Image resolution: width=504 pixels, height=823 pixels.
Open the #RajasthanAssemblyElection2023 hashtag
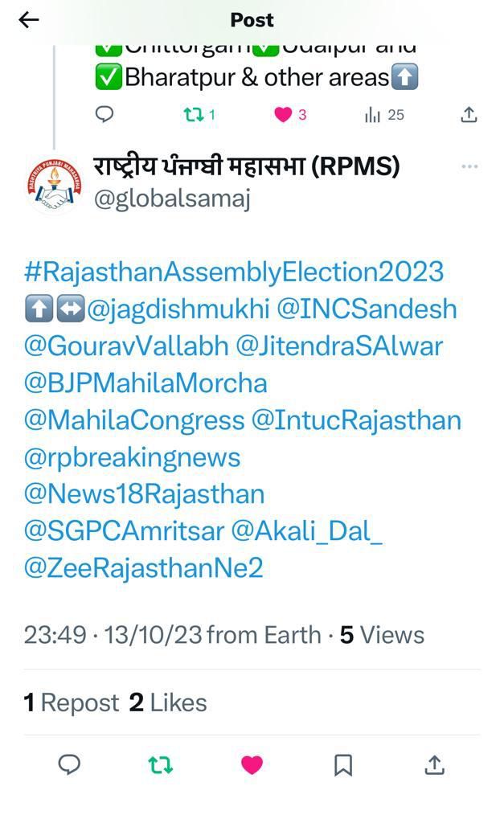(x=233, y=272)
